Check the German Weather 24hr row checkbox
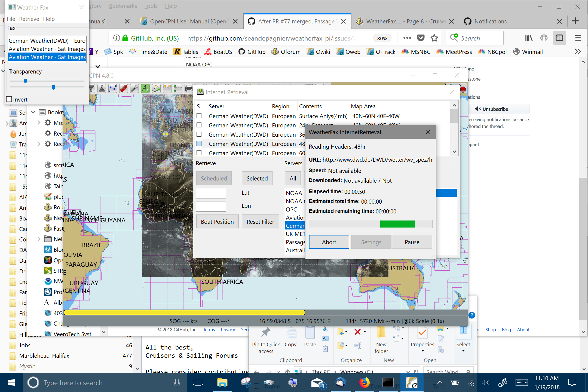 (199, 125)
